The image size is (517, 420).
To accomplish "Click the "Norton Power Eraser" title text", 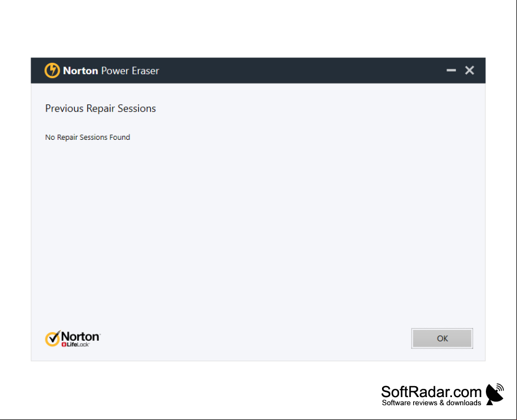I will (x=111, y=70).
